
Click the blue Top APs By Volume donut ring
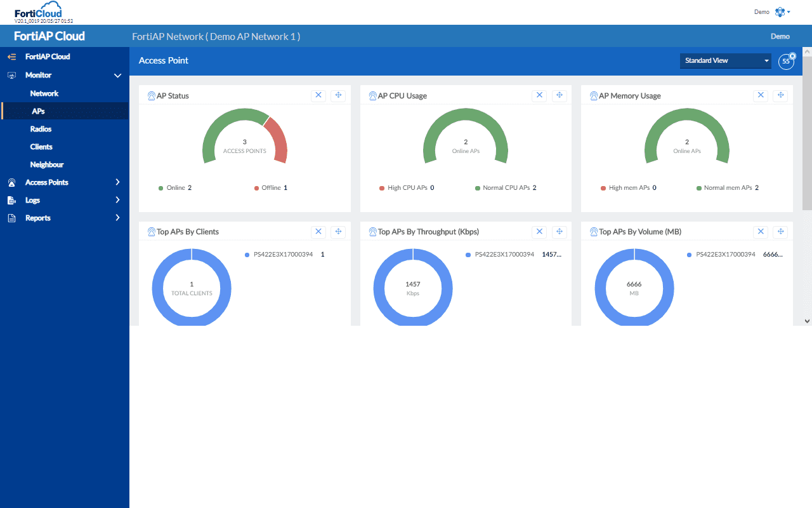tap(599, 288)
